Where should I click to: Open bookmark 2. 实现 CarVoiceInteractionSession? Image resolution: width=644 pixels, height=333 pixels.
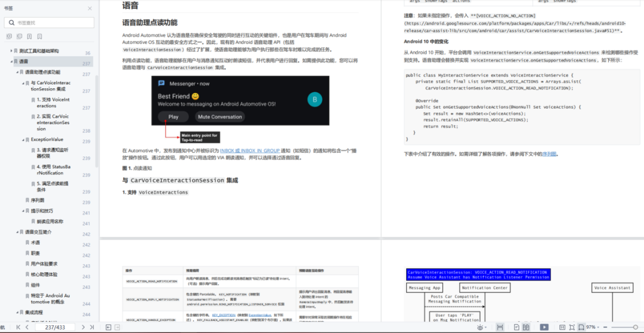coord(54,122)
